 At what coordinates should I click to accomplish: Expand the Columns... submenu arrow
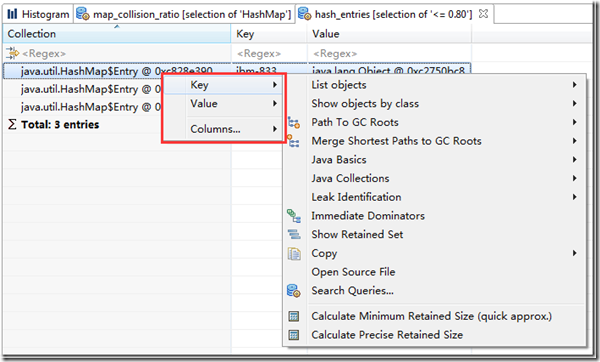pyautogui.click(x=275, y=129)
